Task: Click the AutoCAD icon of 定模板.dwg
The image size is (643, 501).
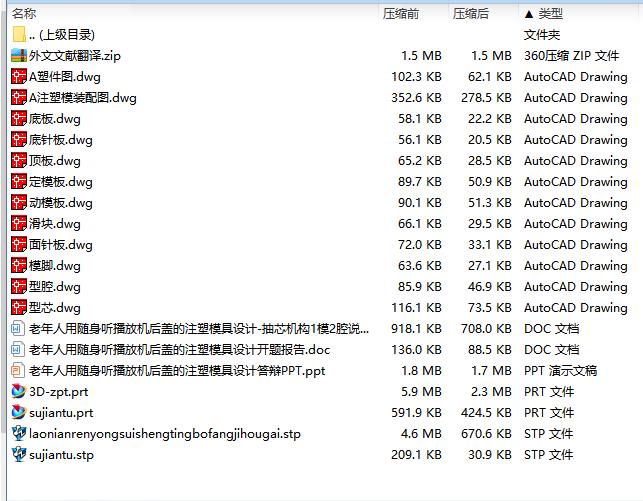Action: tap(19, 182)
